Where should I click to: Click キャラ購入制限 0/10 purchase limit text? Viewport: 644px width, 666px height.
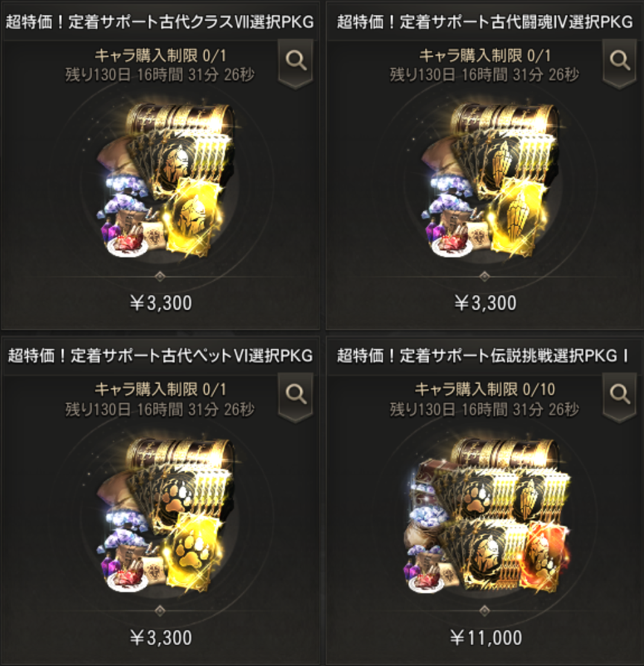(x=485, y=389)
